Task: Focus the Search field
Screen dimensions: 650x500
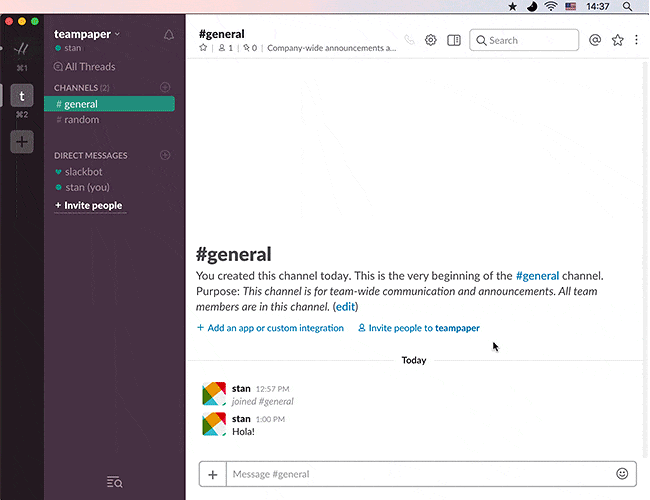Action: (524, 40)
